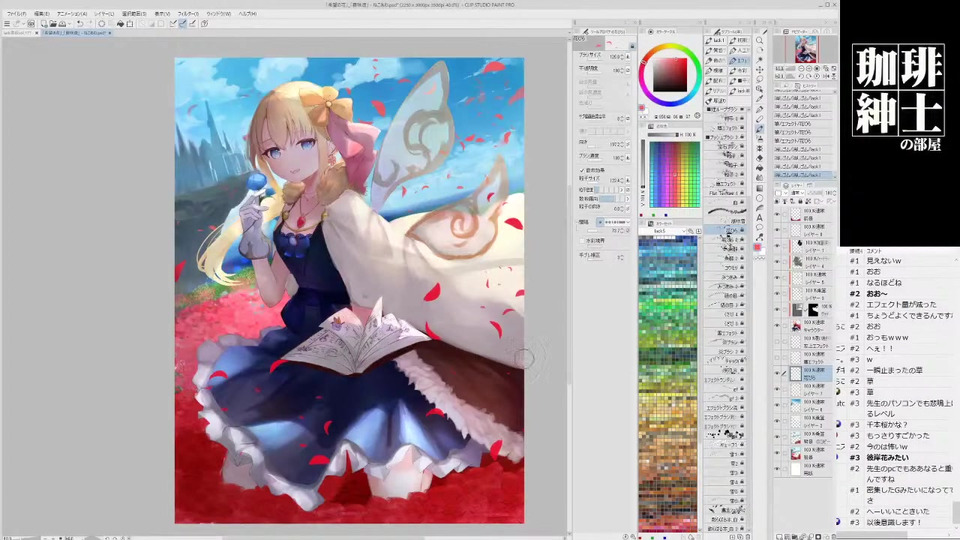Click the New document icon
Viewport: 960px width, 540px height.
pos(44,23)
